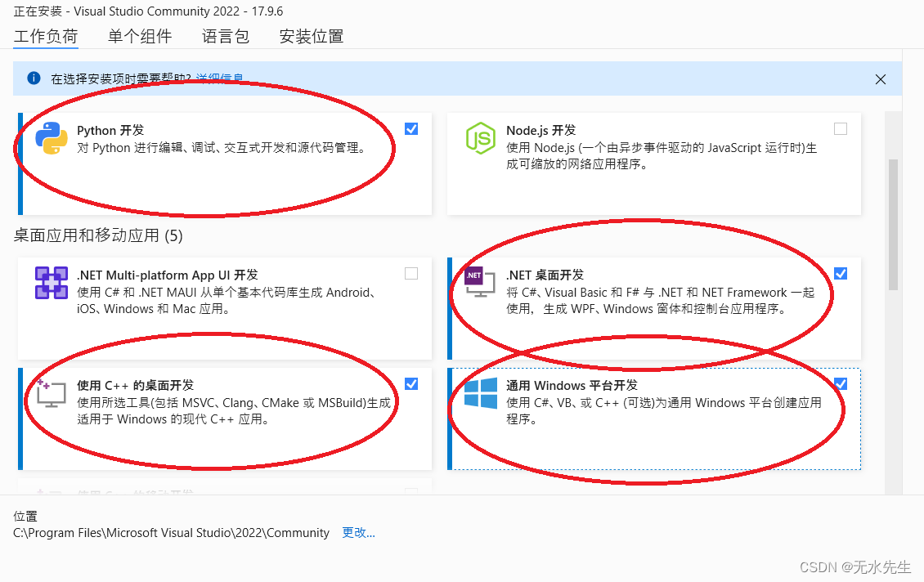Click WPF、Windows 窗体 description text
This screenshot has height=582, width=924.
pyautogui.click(x=660, y=301)
